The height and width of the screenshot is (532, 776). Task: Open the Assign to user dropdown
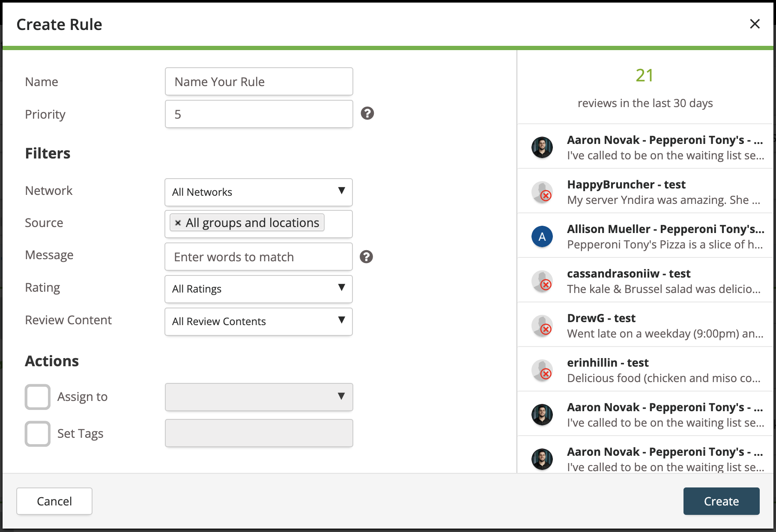tap(259, 397)
